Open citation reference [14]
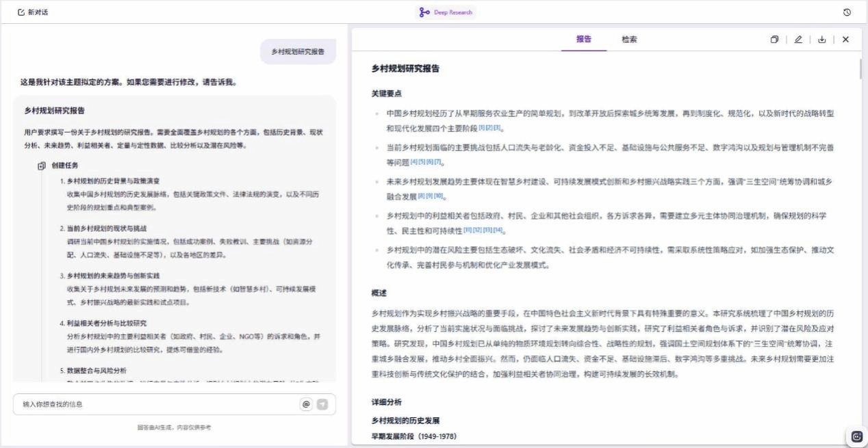 [x=498, y=230]
